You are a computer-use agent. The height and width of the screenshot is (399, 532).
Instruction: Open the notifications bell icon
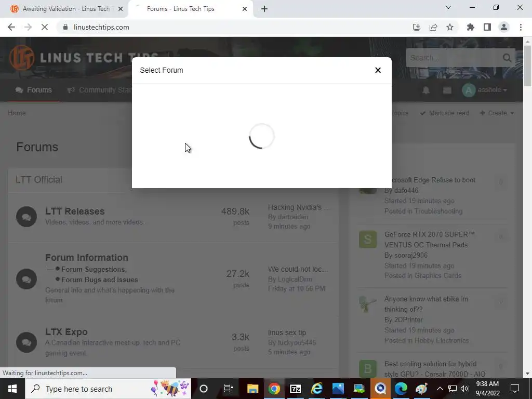click(x=426, y=90)
